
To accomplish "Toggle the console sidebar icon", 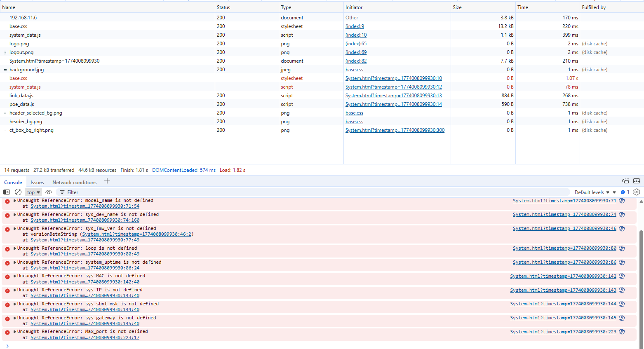I will [7, 192].
